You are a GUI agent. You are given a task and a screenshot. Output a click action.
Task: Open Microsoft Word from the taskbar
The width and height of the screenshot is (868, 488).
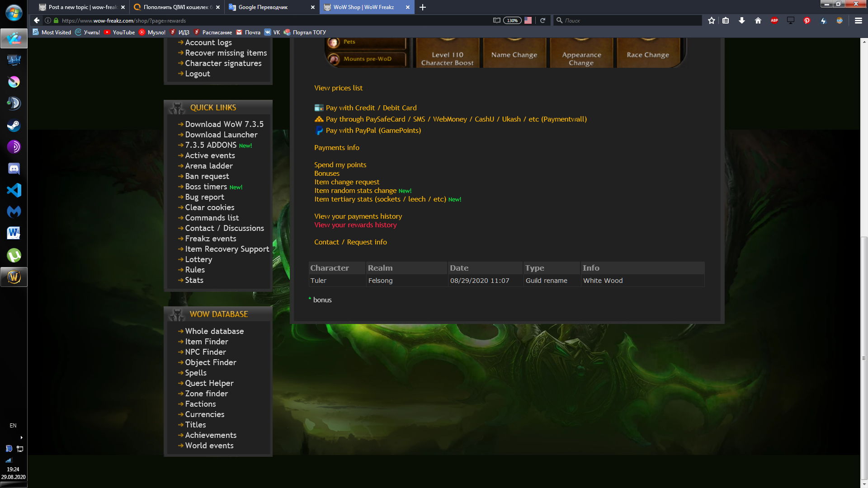tap(14, 234)
